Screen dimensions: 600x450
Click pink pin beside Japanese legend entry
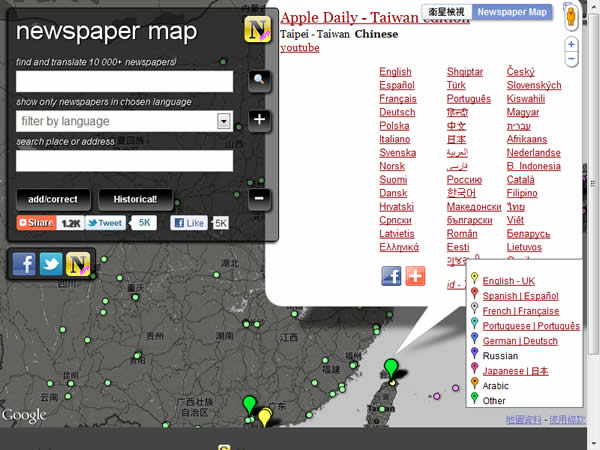pos(474,368)
